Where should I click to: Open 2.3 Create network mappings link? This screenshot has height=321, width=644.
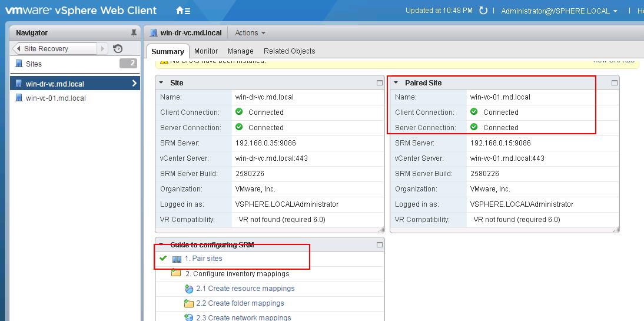pyautogui.click(x=244, y=317)
